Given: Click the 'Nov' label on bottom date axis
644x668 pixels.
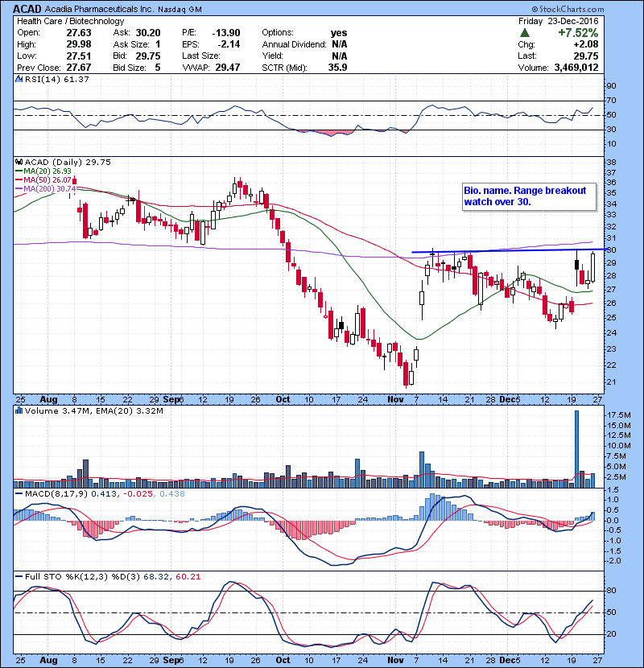Looking at the screenshot, I should [395, 660].
